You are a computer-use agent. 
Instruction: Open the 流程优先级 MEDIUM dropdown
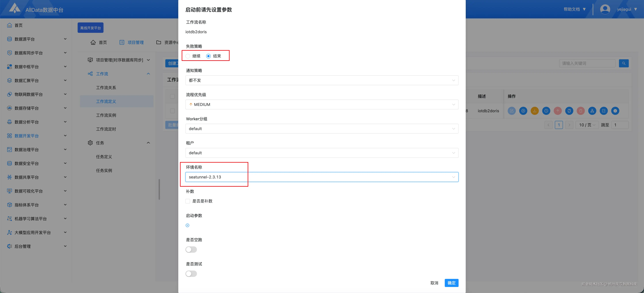pyautogui.click(x=322, y=105)
